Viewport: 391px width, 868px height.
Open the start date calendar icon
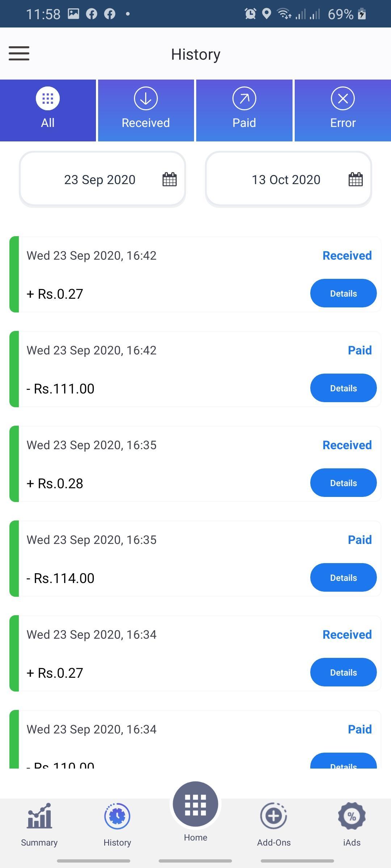[x=169, y=179]
